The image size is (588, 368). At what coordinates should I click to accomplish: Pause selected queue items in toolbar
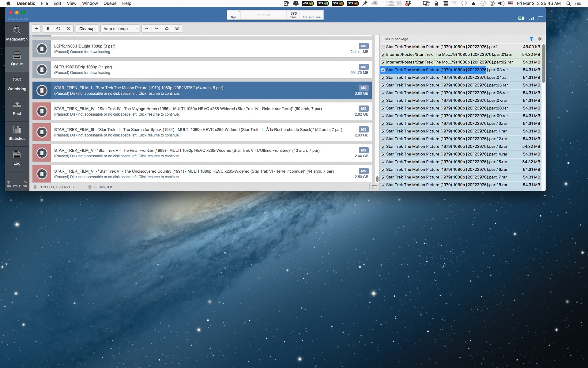point(48,29)
